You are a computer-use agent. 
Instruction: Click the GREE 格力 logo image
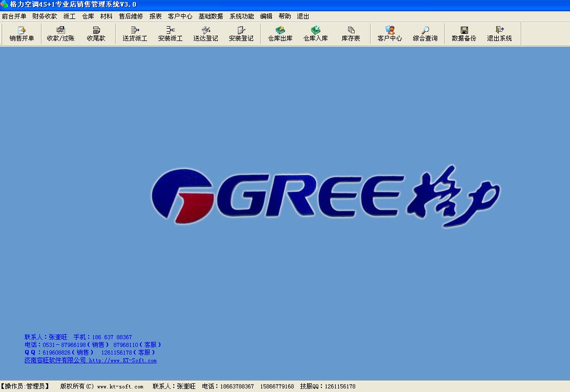coord(325,196)
